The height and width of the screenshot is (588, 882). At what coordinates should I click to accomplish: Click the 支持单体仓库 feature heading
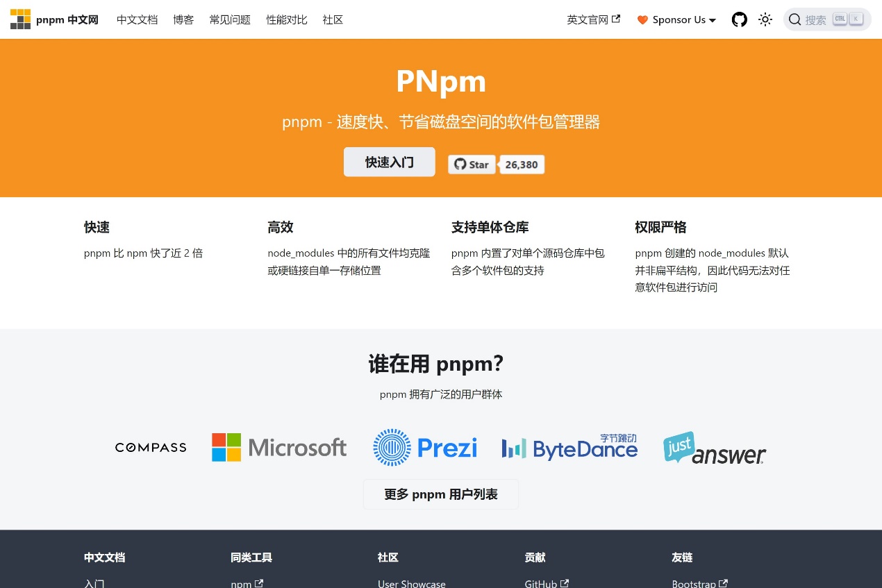coord(490,227)
